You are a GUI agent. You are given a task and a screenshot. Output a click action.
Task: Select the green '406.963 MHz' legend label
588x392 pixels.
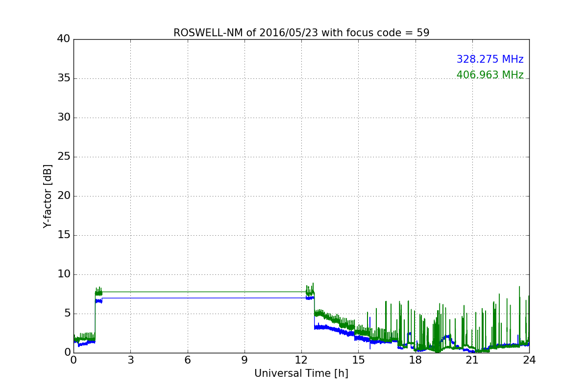tap(490, 75)
